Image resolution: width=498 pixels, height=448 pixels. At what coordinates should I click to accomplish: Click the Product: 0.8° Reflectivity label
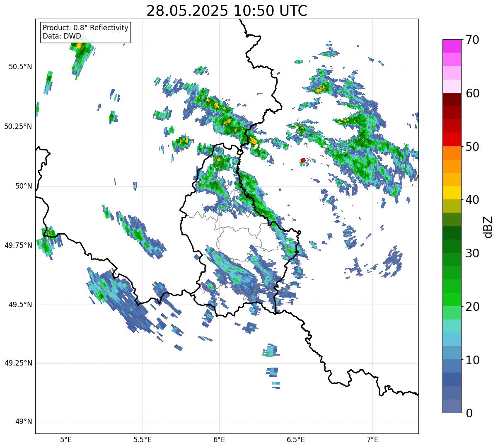pyautogui.click(x=86, y=28)
